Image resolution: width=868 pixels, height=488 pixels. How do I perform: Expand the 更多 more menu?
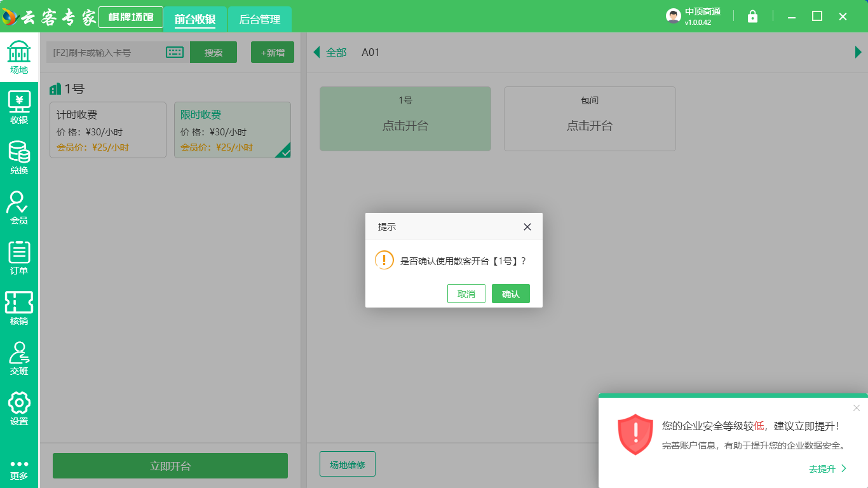click(x=19, y=469)
